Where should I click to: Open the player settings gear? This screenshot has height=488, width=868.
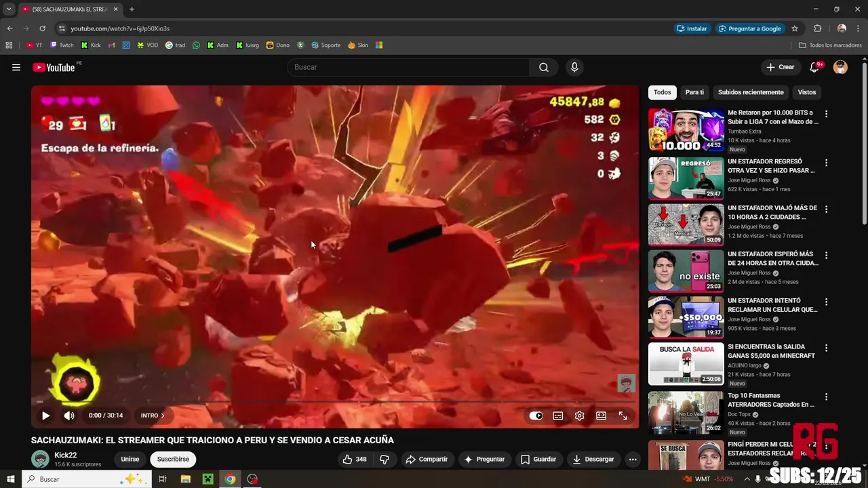coord(580,415)
